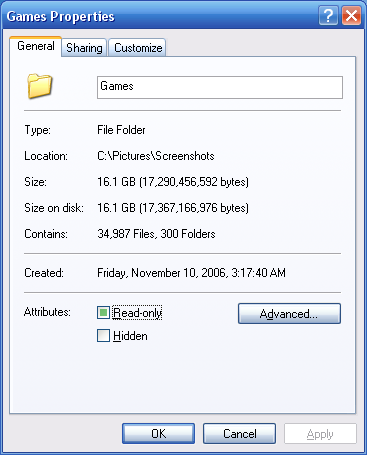Click the File Folder type value
This screenshot has width=367, height=455.
point(121,130)
